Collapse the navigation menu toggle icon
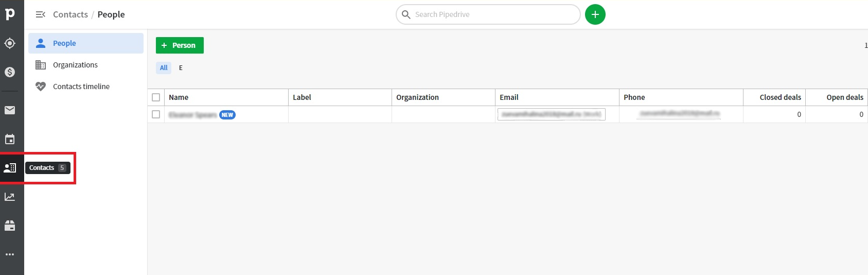868x275 pixels. [41, 14]
